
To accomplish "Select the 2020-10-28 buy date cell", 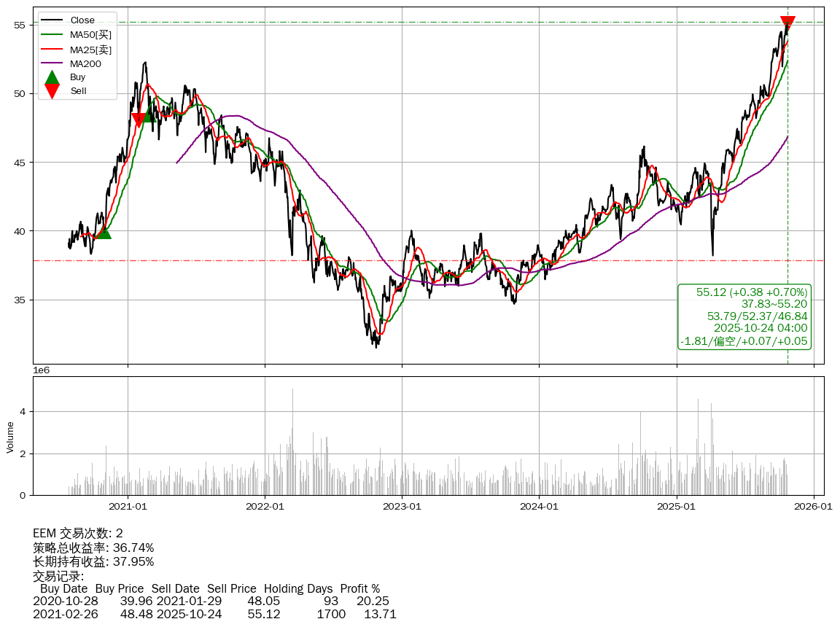I will click(x=63, y=601).
